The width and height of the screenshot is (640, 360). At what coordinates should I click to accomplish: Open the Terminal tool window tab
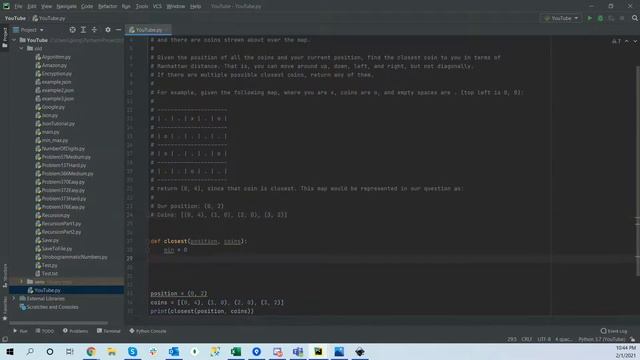coord(109,331)
